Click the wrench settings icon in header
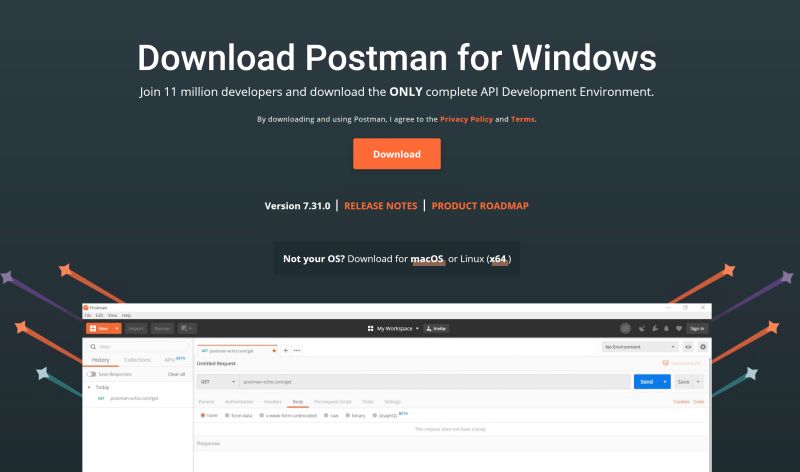This screenshot has height=472, width=800. [655, 329]
